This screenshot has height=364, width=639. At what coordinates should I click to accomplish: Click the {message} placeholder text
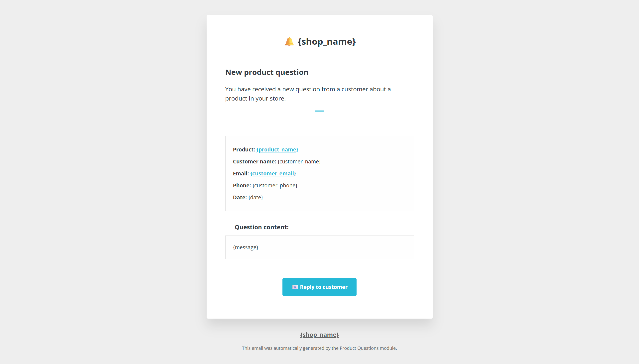[246, 247]
